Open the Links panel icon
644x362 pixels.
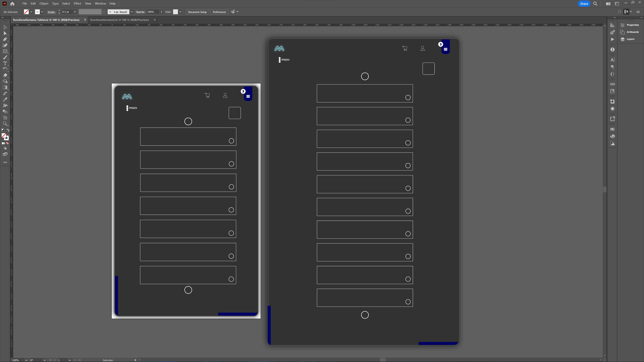[x=612, y=84]
